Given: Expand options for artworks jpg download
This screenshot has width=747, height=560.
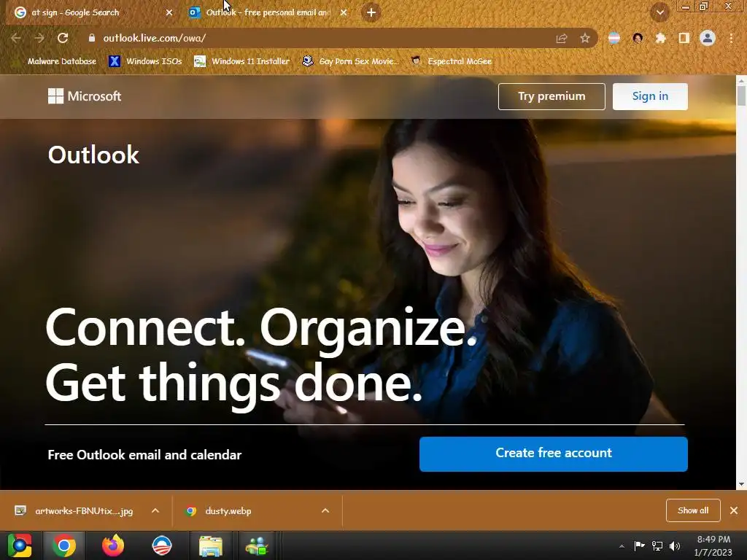Looking at the screenshot, I should pyautogui.click(x=155, y=510).
